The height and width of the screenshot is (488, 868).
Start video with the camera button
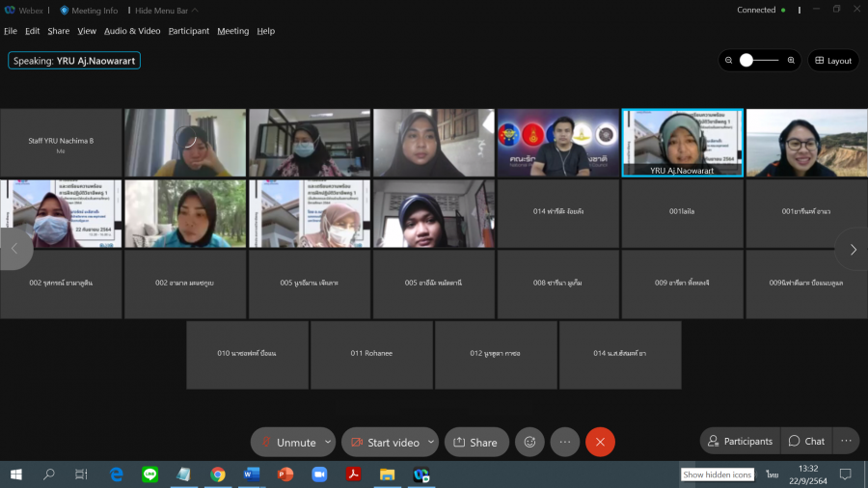pos(383,442)
